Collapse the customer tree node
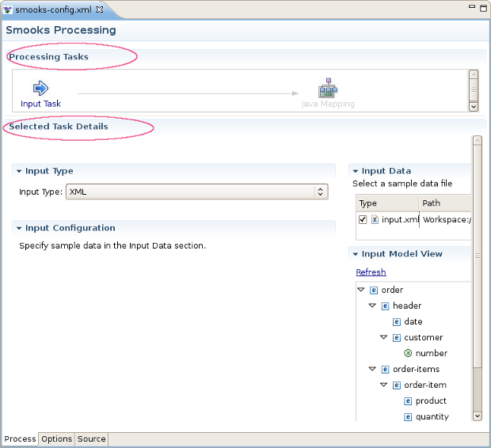The image size is (491, 448). click(x=383, y=337)
